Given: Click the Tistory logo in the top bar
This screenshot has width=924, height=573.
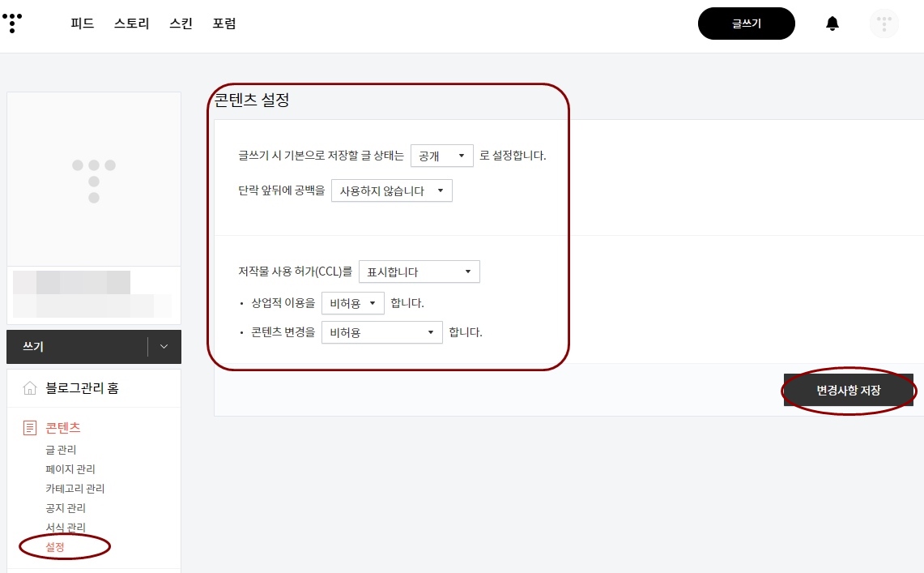Looking at the screenshot, I should tap(12, 24).
